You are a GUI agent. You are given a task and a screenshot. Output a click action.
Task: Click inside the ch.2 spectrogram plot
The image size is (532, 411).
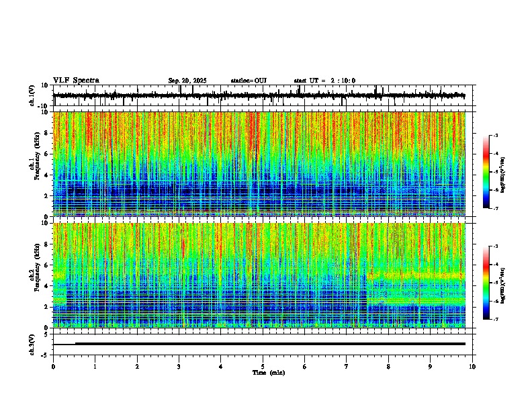pos(259,275)
